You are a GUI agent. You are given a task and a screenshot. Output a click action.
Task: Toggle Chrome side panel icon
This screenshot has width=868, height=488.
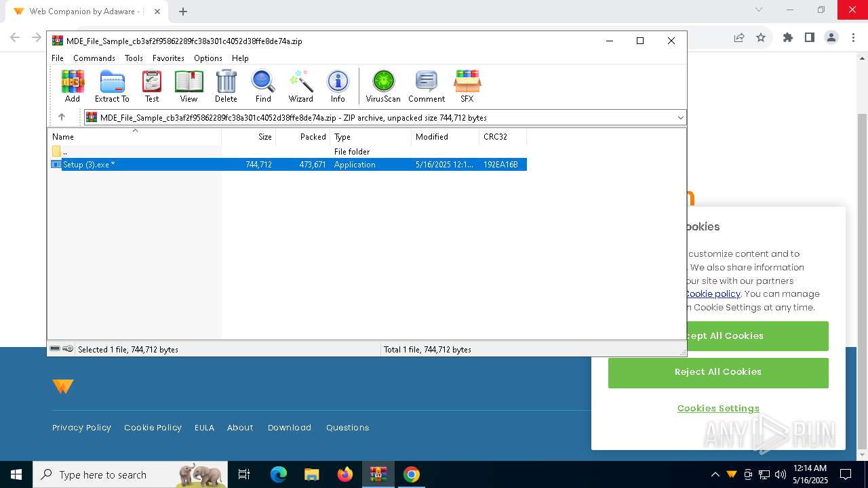[x=810, y=38]
